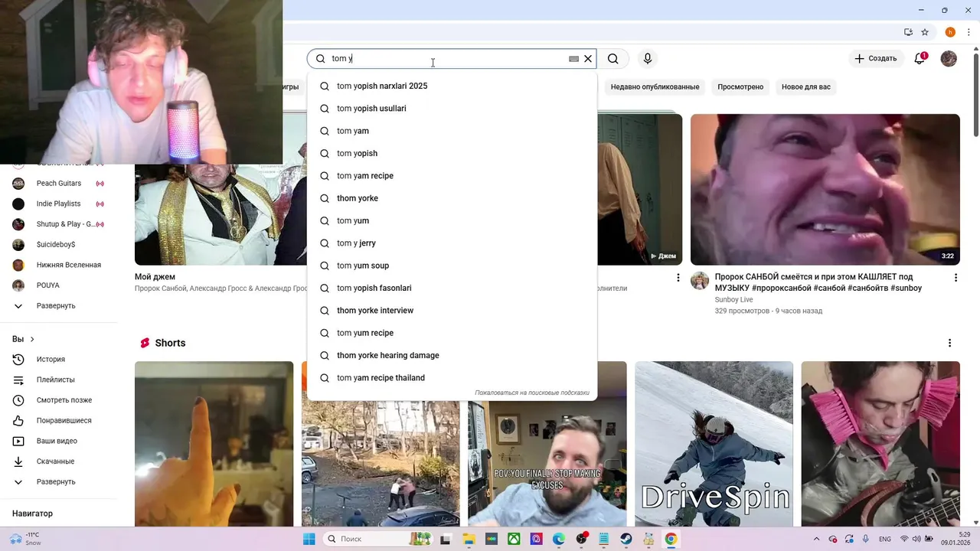Image resolution: width=980 pixels, height=551 pixels.
Task: Click Chrome icon on the taskbar
Action: pyautogui.click(x=671, y=539)
